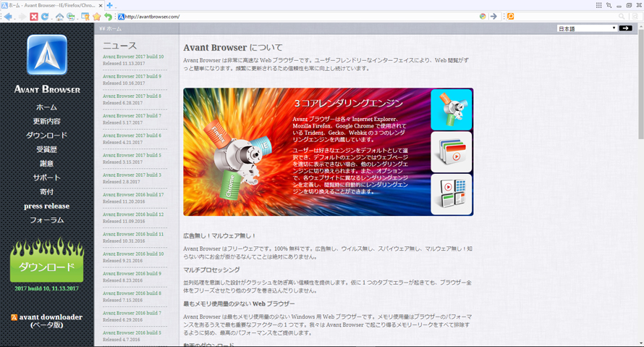
Task: Select the split view slide thumbnail
Action: (x=452, y=194)
